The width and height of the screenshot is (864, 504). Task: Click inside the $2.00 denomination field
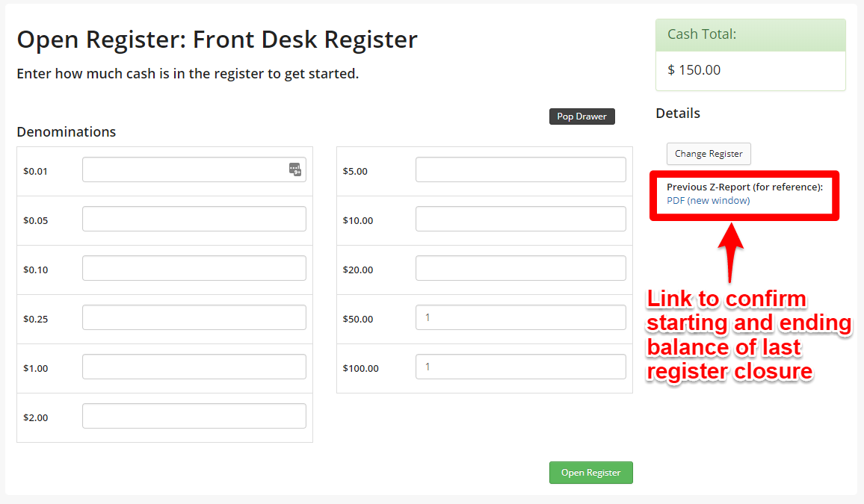pos(194,416)
